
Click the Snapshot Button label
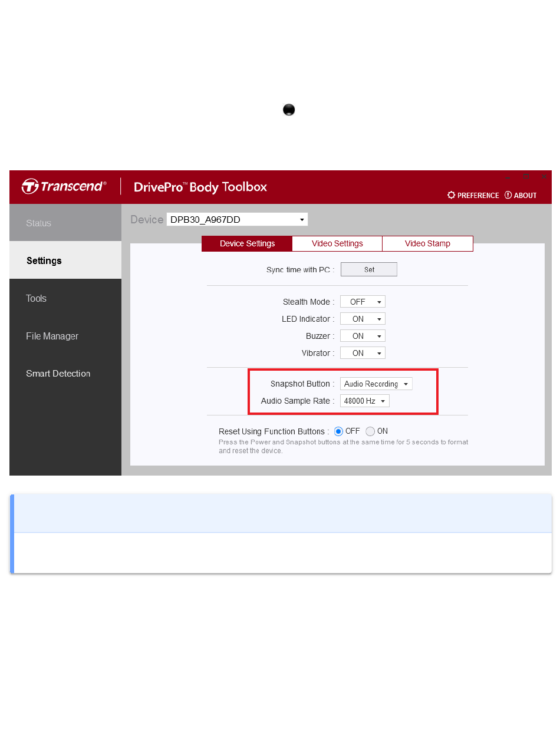tap(303, 384)
